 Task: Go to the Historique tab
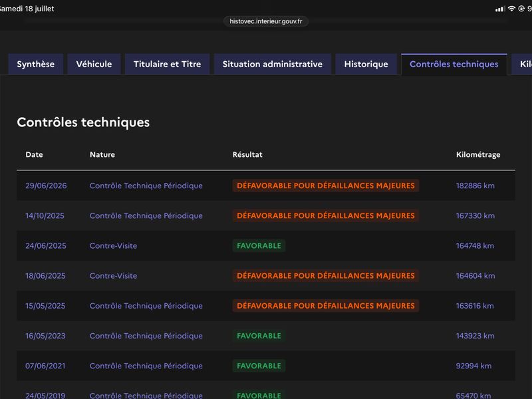(x=366, y=64)
